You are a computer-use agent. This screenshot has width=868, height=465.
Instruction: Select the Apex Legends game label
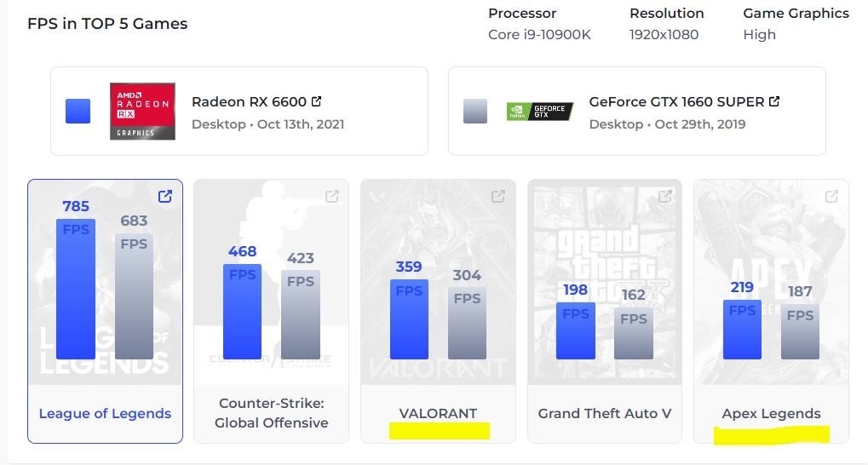[x=771, y=414]
